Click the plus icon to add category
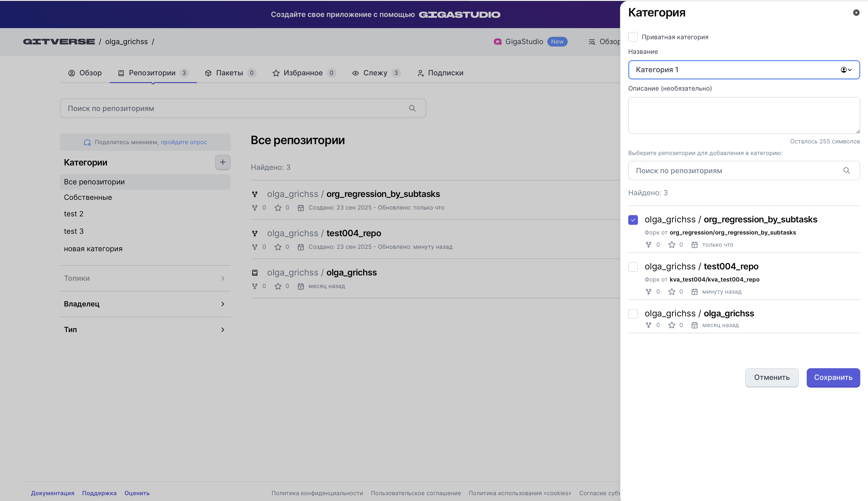 [x=223, y=162]
